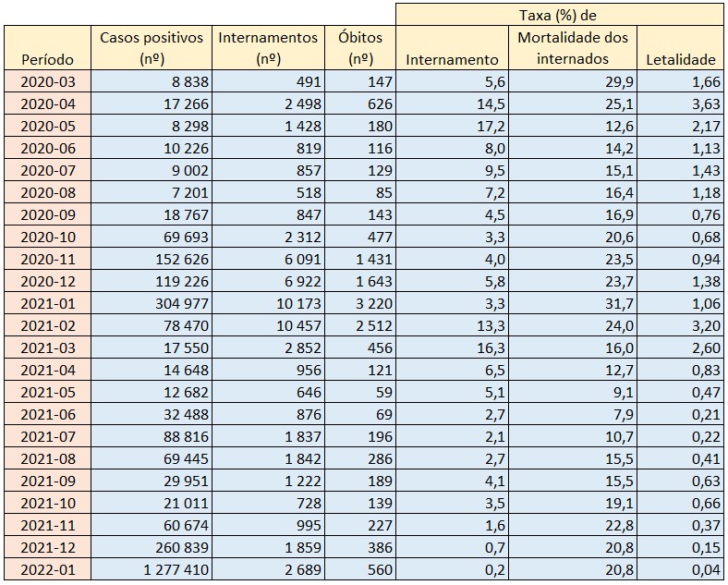Click the positive cases value 1 277 410
This screenshot has width=728, height=585.
[172, 570]
